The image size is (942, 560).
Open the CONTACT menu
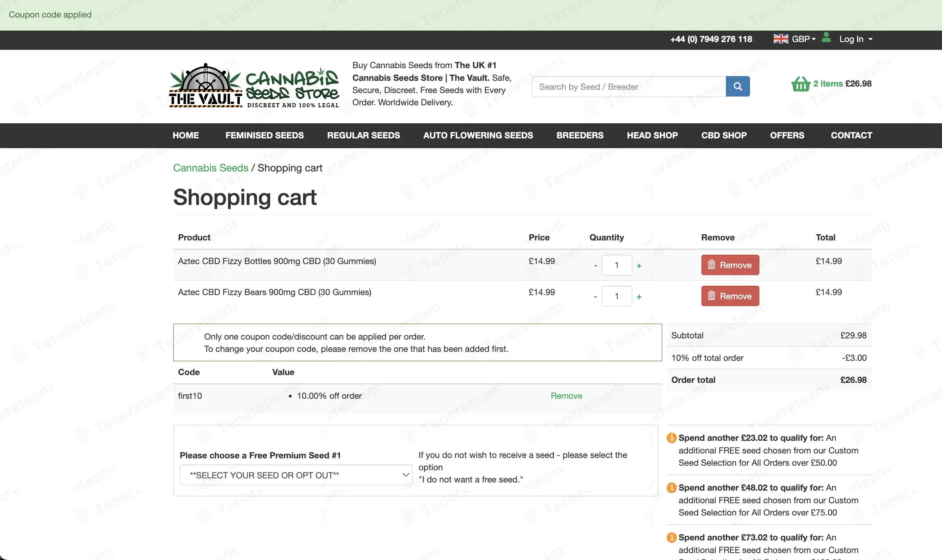[851, 136]
